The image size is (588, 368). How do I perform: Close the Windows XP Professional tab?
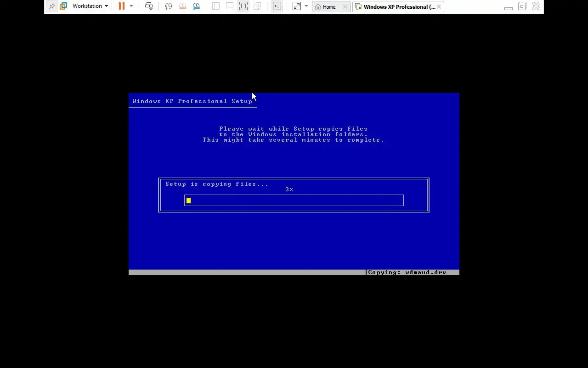pyautogui.click(x=439, y=7)
